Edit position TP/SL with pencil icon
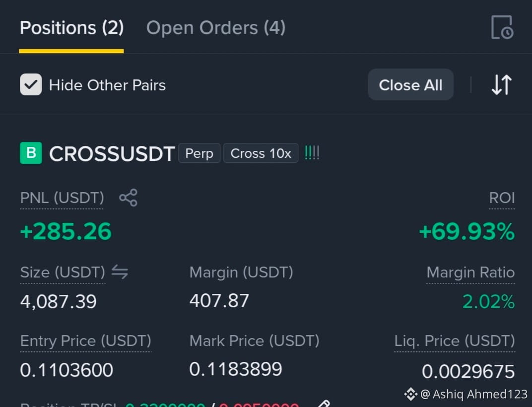The image size is (532, 407). pyautogui.click(x=324, y=404)
